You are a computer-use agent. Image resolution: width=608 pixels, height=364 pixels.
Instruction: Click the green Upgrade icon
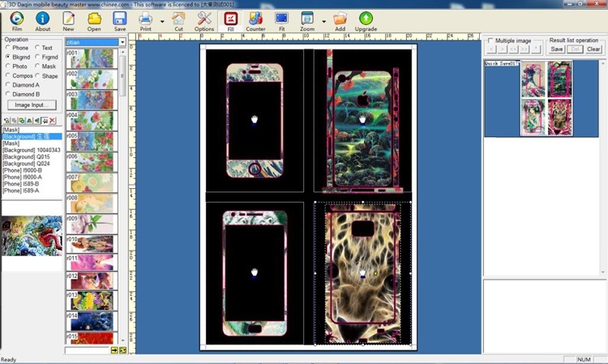click(366, 19)
